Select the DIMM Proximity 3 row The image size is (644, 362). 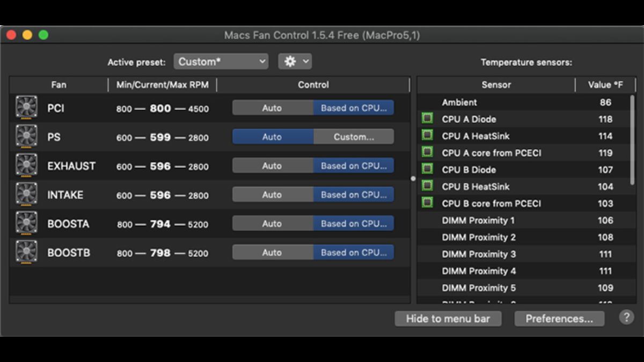click(523, 254)
